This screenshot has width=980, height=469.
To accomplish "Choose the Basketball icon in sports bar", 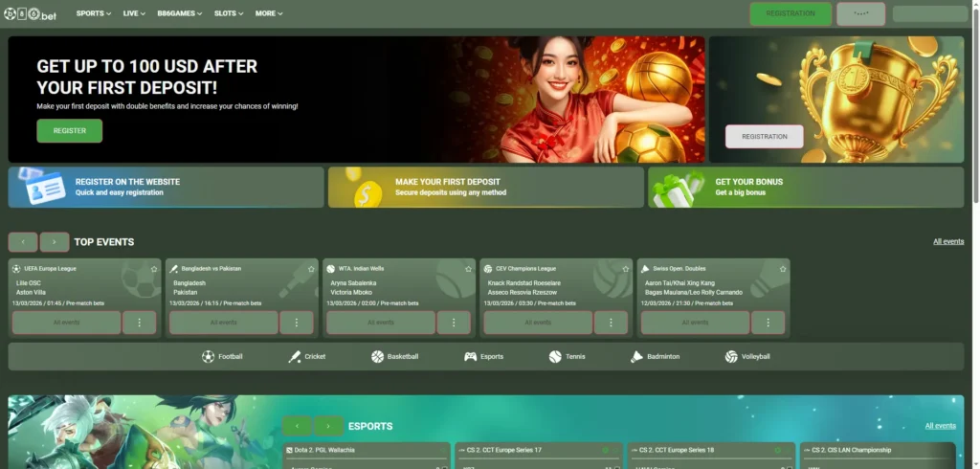I will [378, 356].
